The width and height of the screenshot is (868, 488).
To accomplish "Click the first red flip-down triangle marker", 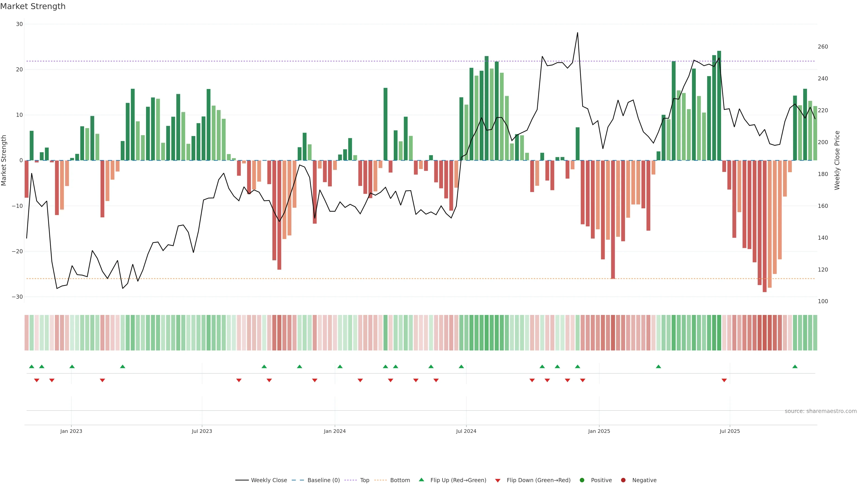I will pyautogui.click(x=37, y=380).
